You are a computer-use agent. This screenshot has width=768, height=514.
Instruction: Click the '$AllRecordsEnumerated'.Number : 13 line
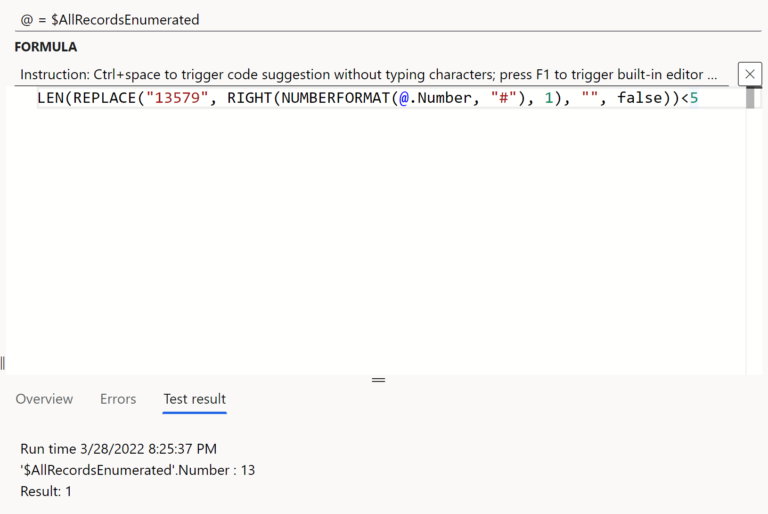pyautogui.click(x=138, y=470)
